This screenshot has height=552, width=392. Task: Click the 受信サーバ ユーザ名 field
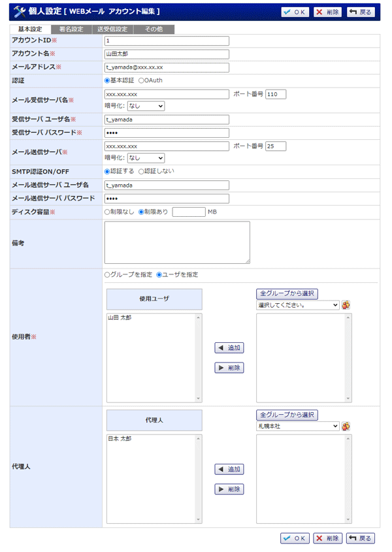(x=167, y=120)
